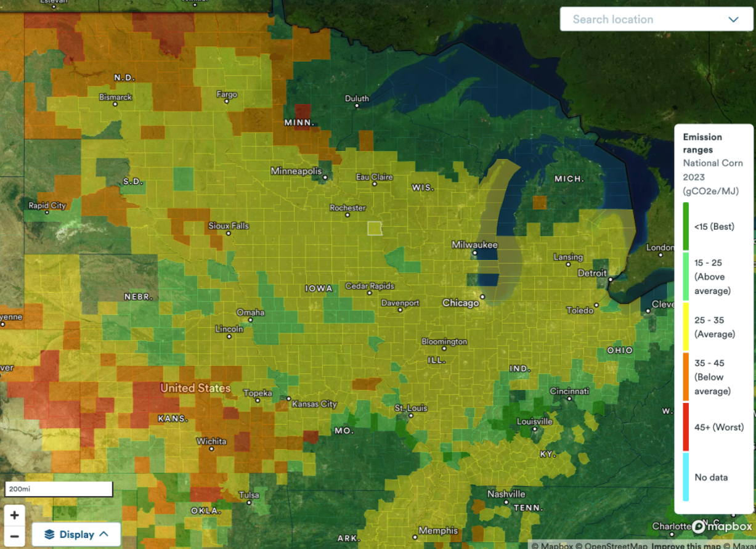Open the OpenStreetMap attribution link
This screenshot has height=549, width=756.
[612, 545]
